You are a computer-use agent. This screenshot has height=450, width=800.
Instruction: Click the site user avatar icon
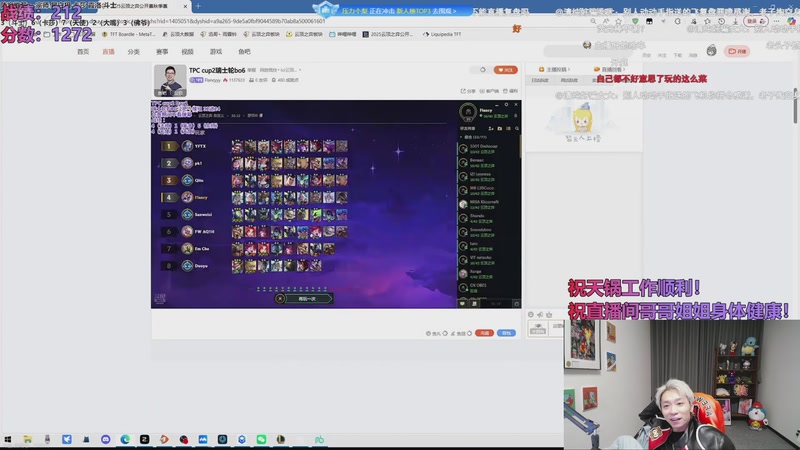point(712,51)
